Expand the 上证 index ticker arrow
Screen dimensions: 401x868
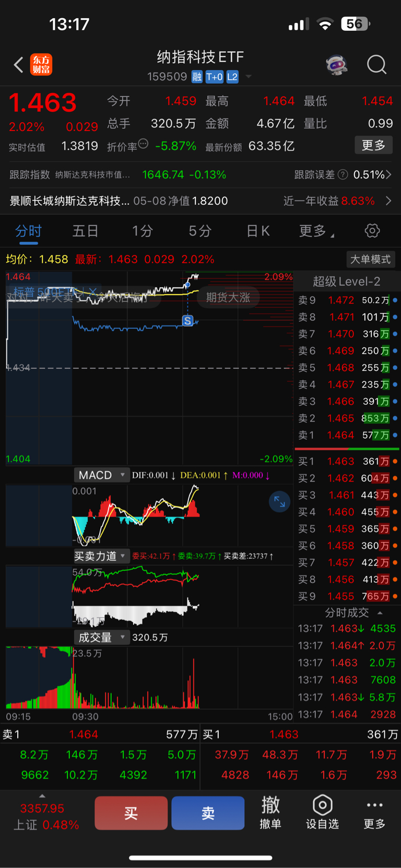[x=42, y=796]
